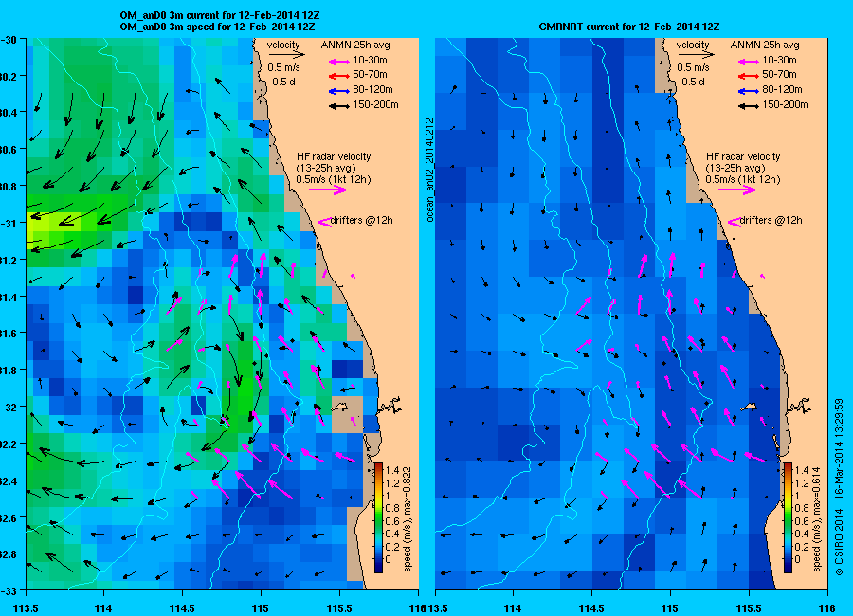Click the magenta 10-30m arrow in OM_anD0 legend

coord(339,62)
